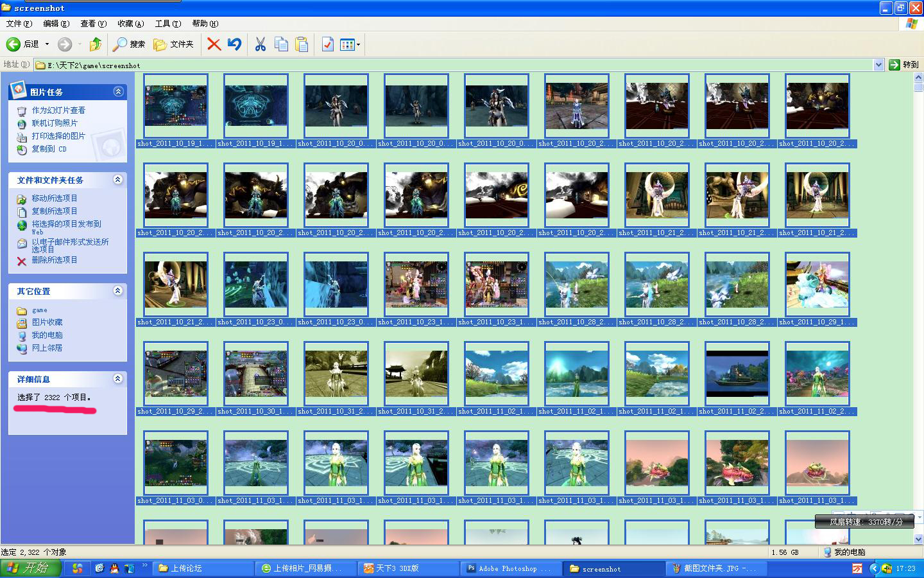The height and width of the screenshot is (578, 924).
Task: Select thumbnail shot_2011_10_29_2...
Action: [x=176, y=374]
